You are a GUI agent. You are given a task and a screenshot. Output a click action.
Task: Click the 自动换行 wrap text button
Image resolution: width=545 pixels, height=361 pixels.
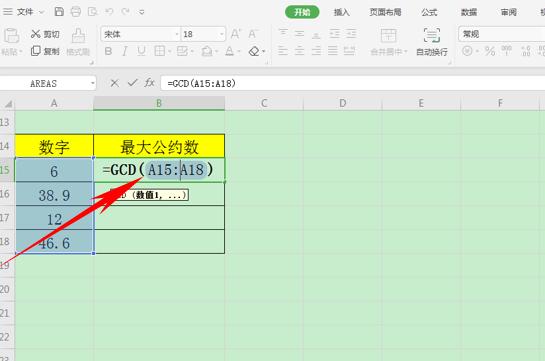coord(432,43)
